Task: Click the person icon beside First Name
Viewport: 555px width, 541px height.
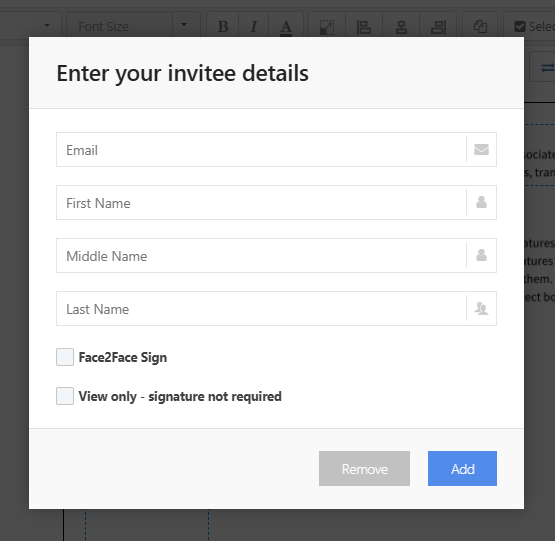Action: coord(481,202)
